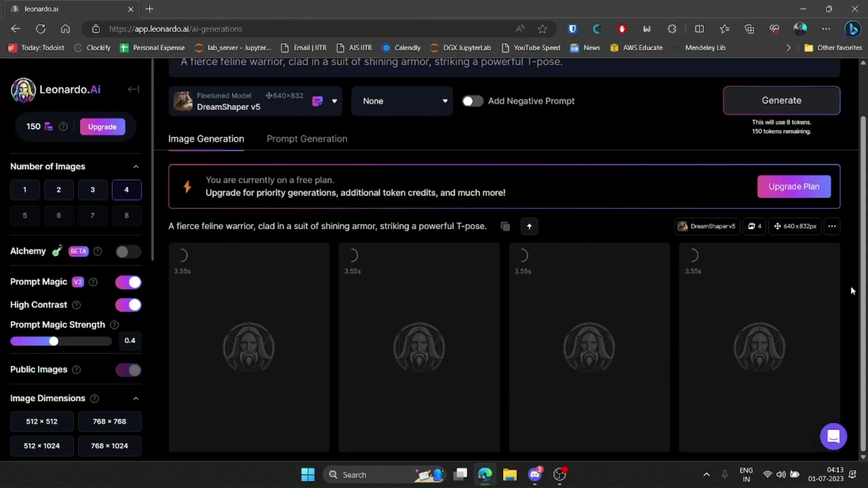Click Upgrade Plan in the free plan banner
The height and width of the screenshot is (488, 868).
click(794, 186)
